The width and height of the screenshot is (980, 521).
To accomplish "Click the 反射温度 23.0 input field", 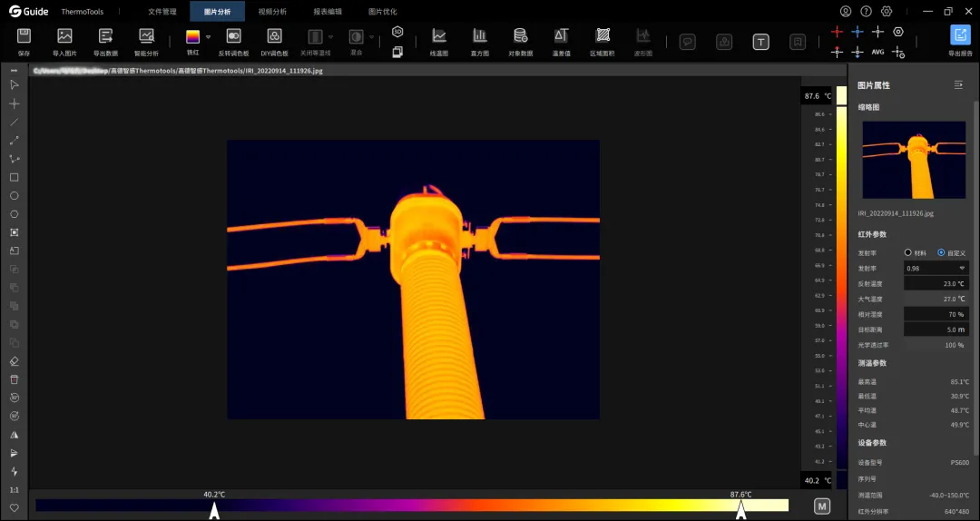I will pos(936,283).
